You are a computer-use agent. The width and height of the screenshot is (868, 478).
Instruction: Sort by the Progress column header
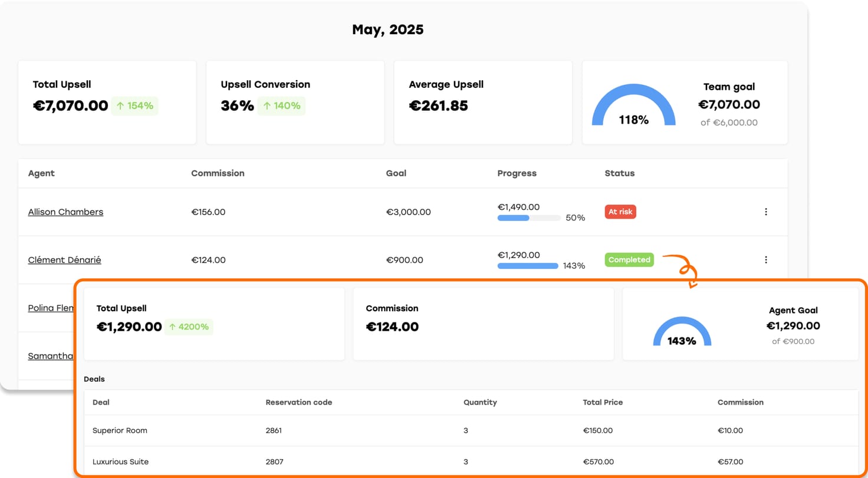[517, 173]
